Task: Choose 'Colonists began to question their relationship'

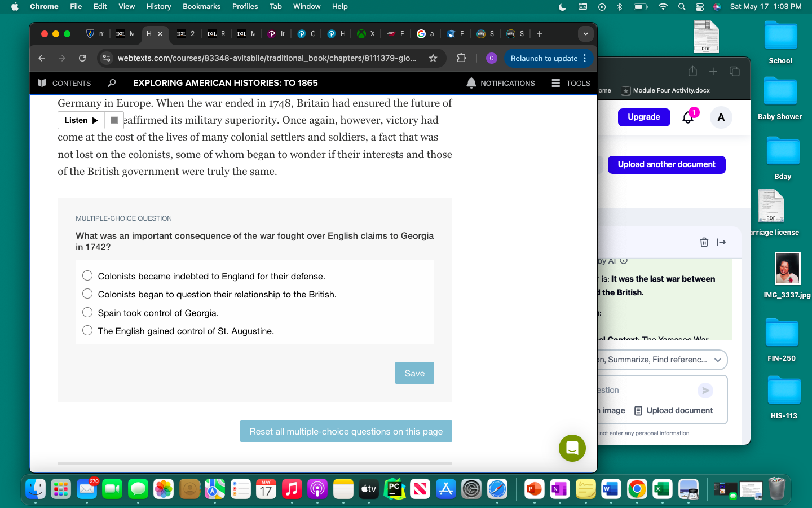Action: (x=87, y=294)
